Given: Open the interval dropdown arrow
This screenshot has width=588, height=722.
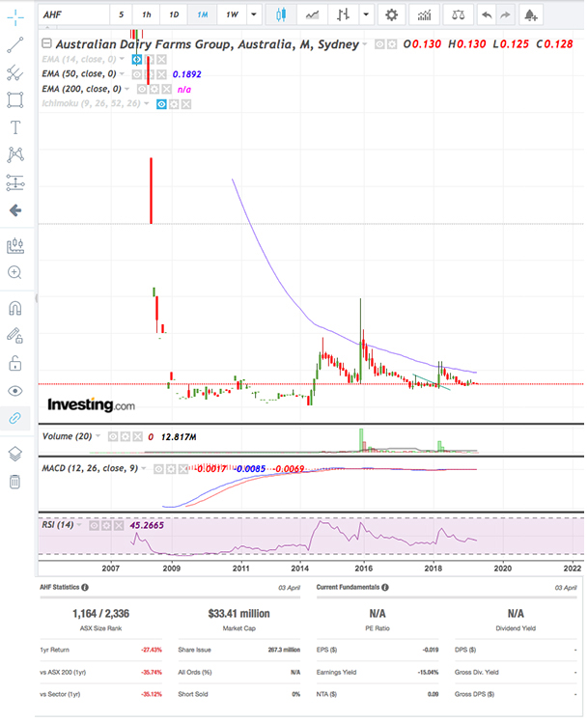Looking at the screenshot, I should coord(254,14).
